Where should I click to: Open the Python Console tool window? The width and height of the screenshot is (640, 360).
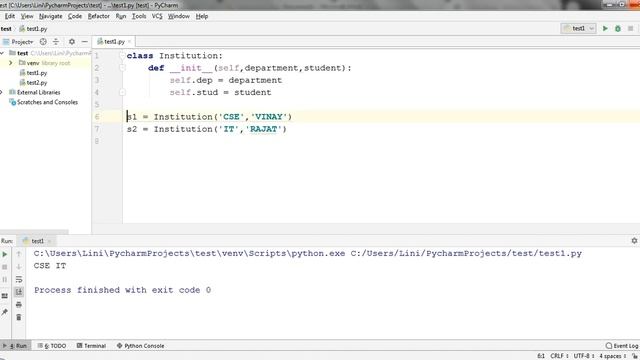point(140,346)
